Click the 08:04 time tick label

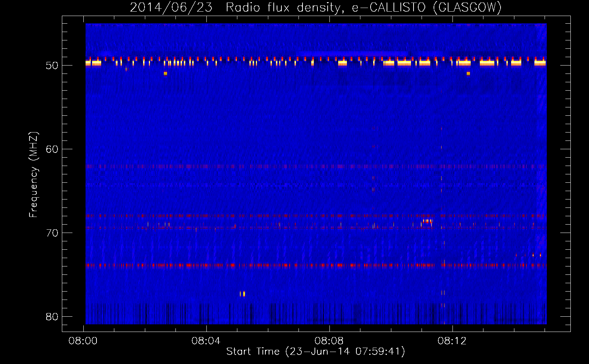pos(206,341)
